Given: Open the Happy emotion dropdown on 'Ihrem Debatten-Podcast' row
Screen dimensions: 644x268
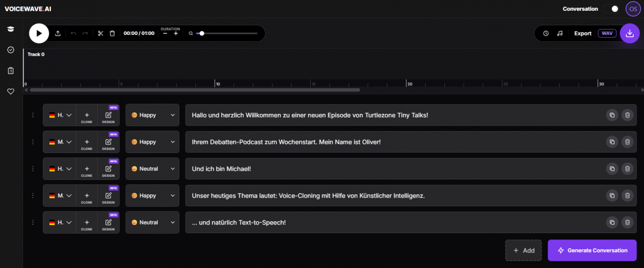Looking at the screenshot, I should [152, 142].
